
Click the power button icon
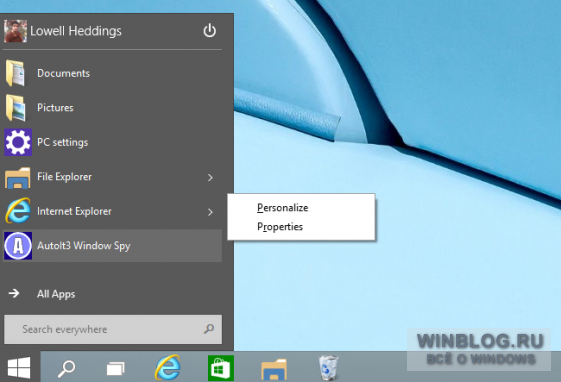click(210, 31)
